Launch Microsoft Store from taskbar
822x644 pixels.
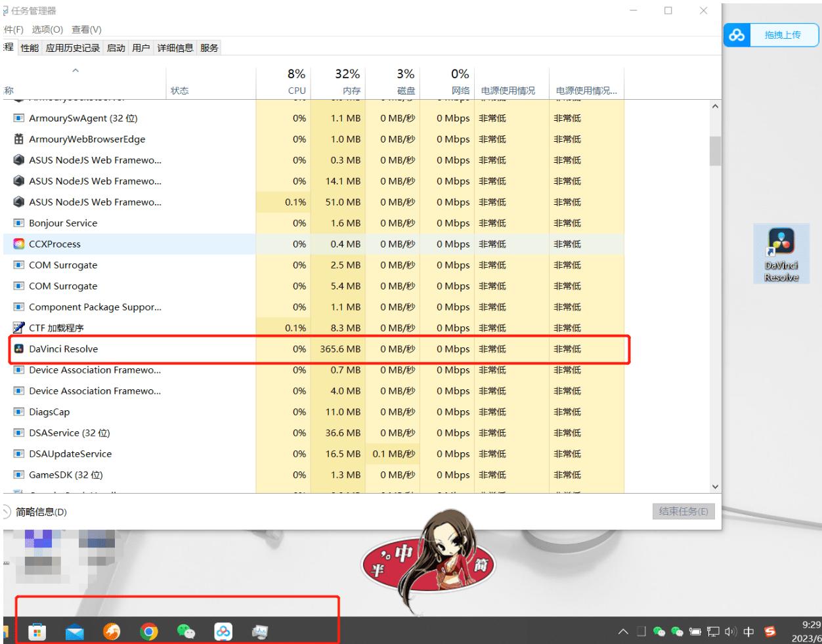(x=37, y=632)
